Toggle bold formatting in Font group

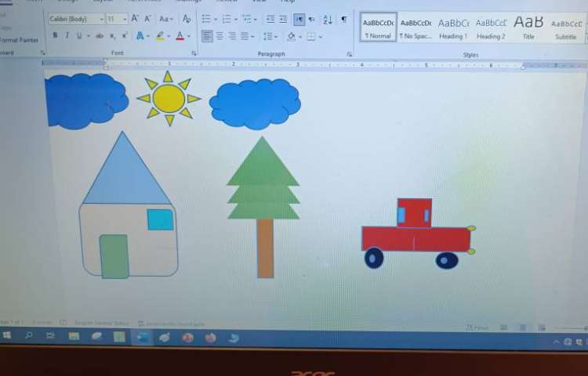pyautogui.click(x=55, y=36)
